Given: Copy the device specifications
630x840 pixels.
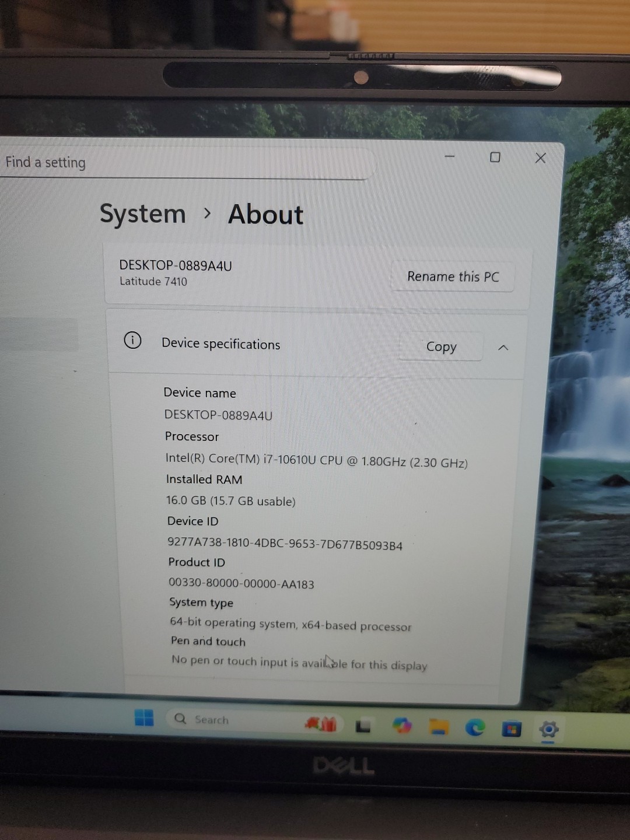Looking at the screenshot, I should coord(441,346).
